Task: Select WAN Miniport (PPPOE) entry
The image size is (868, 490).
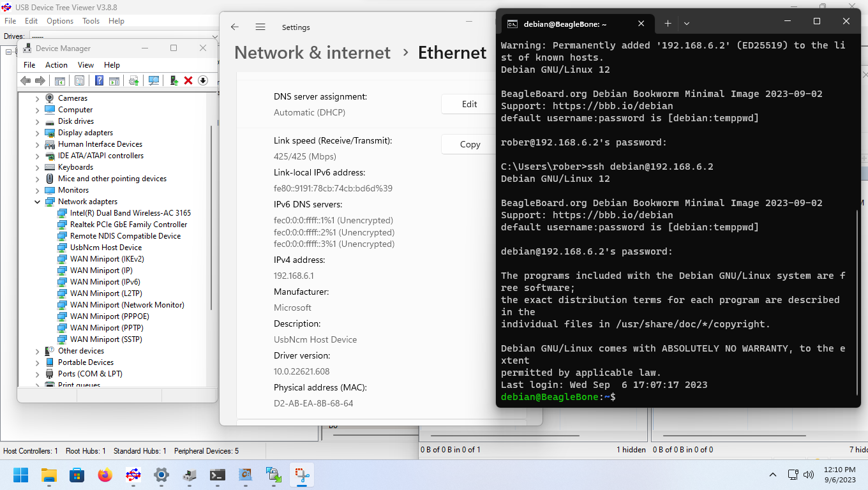Action: point(109,316)
